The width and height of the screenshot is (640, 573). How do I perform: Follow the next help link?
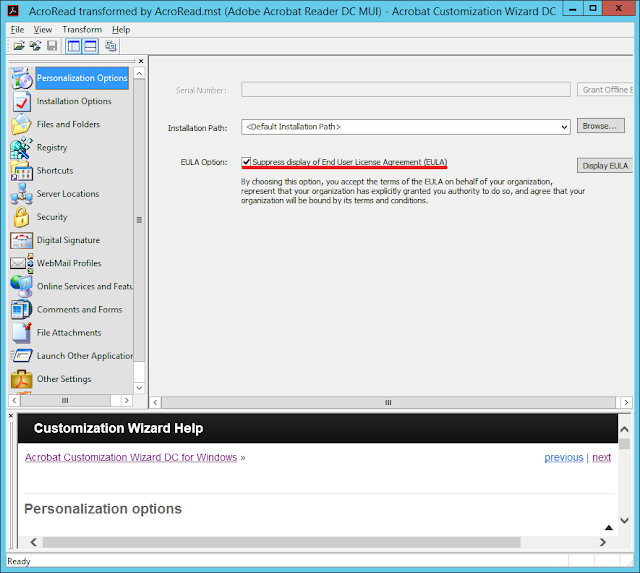click(x=601, y=458)
